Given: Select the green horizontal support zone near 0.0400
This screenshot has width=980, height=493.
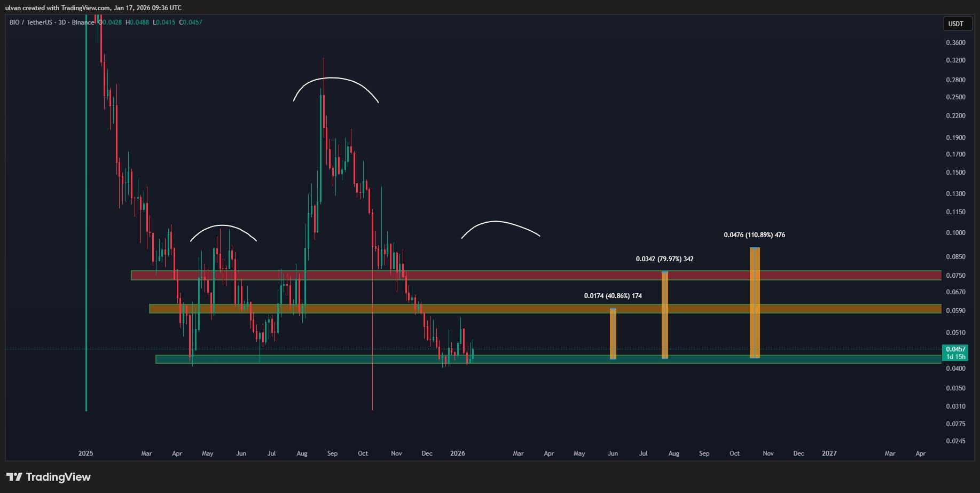Looking at the screenshot, I should (x=548, y=359).
